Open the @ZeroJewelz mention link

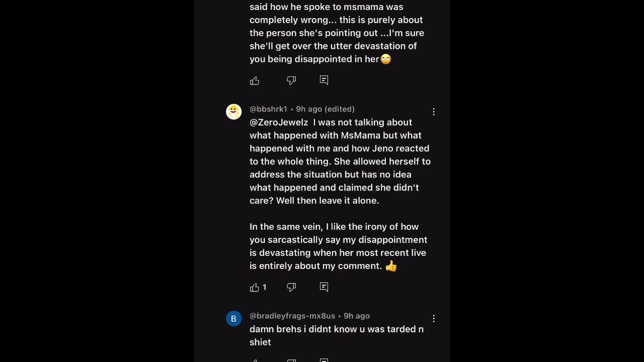tap(279, 122)
